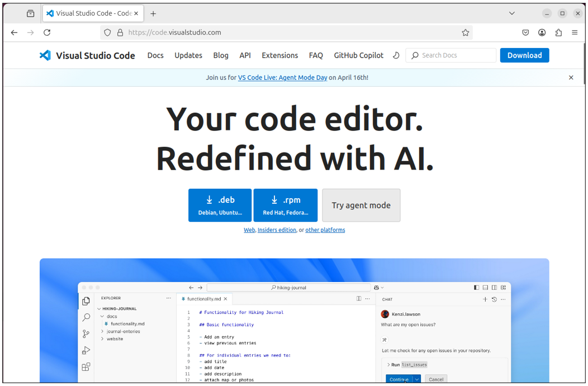Expand the list all tabs chevron

(512, 13)
